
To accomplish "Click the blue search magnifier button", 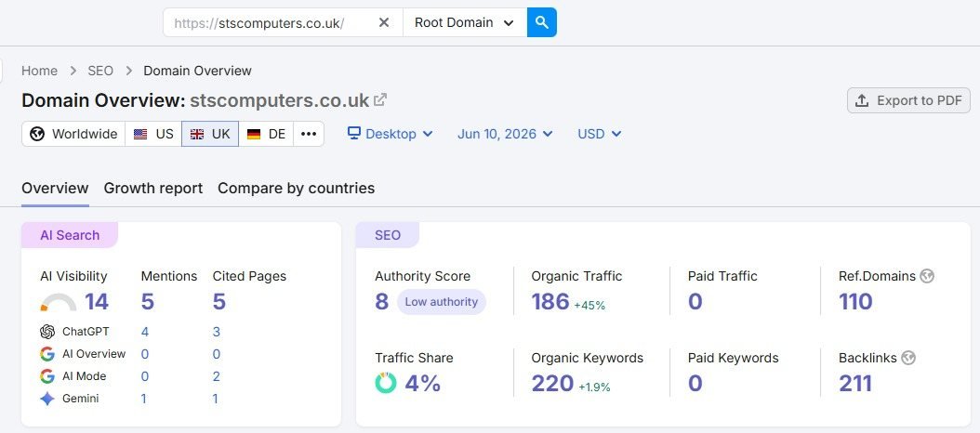I will coord(542,22).
